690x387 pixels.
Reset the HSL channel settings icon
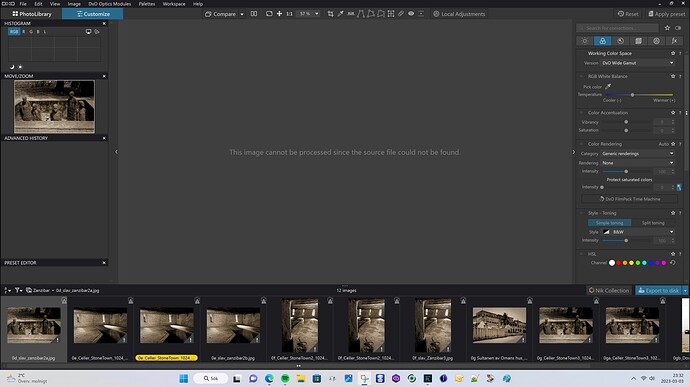673,263
